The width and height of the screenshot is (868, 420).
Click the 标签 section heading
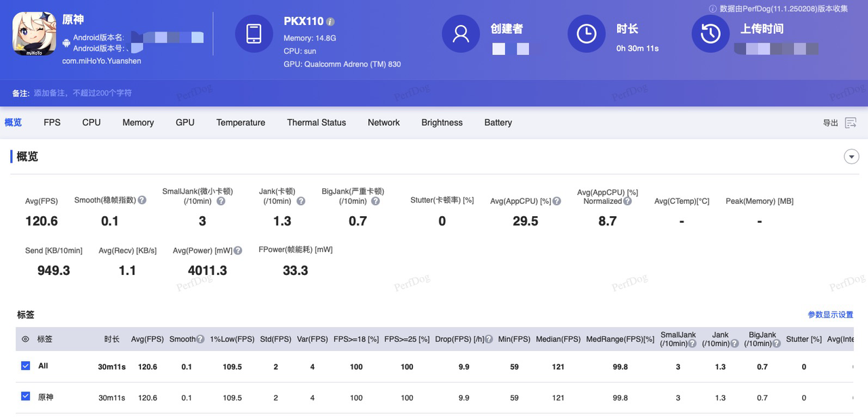(x=26, y=315)
